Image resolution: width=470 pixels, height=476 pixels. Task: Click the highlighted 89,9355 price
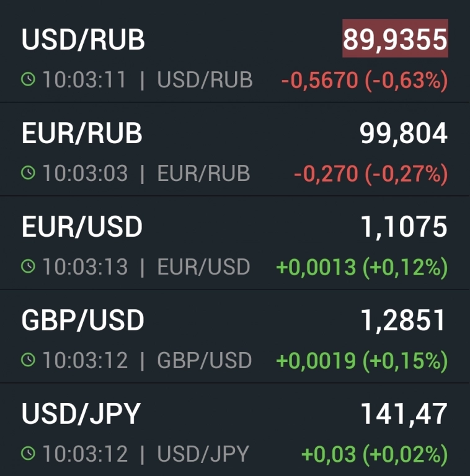[x=395, y=40]
